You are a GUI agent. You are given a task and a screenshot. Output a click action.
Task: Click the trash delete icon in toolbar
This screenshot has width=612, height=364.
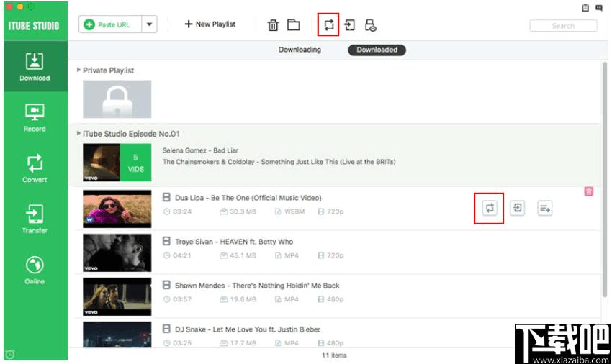[273, 25]
